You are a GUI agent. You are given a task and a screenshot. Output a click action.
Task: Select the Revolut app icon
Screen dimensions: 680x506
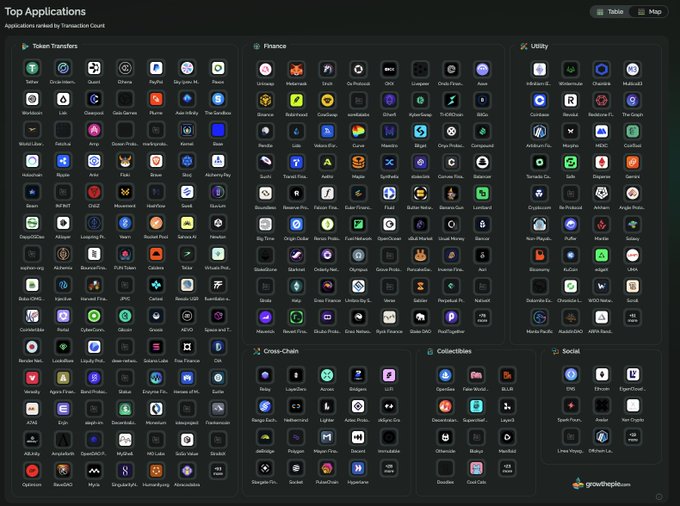point(571,101)
